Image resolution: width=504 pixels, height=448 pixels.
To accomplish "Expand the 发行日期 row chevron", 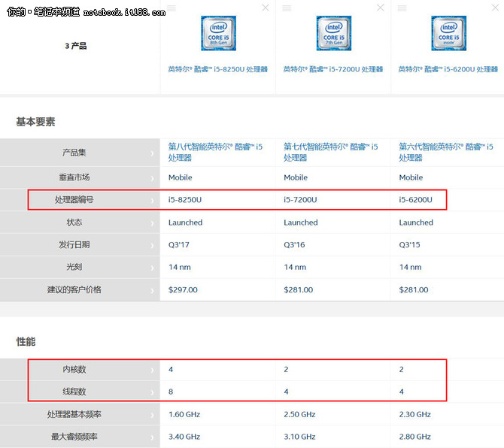I will [153, 246].
